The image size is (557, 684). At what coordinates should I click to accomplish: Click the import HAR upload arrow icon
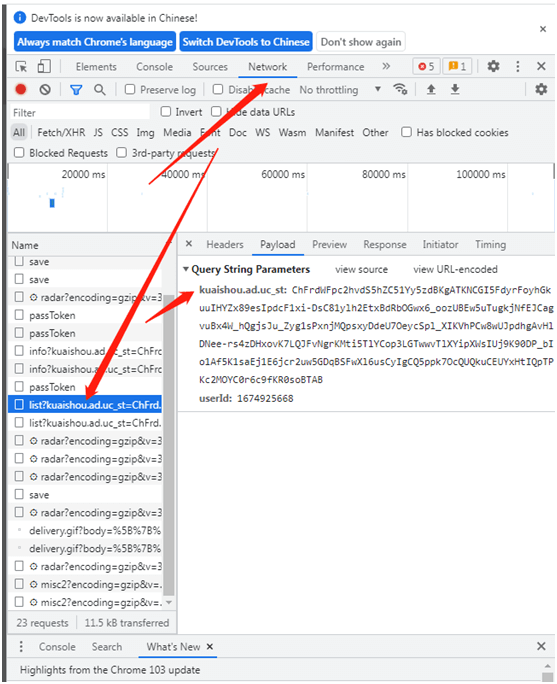click(x=431, y=89)
